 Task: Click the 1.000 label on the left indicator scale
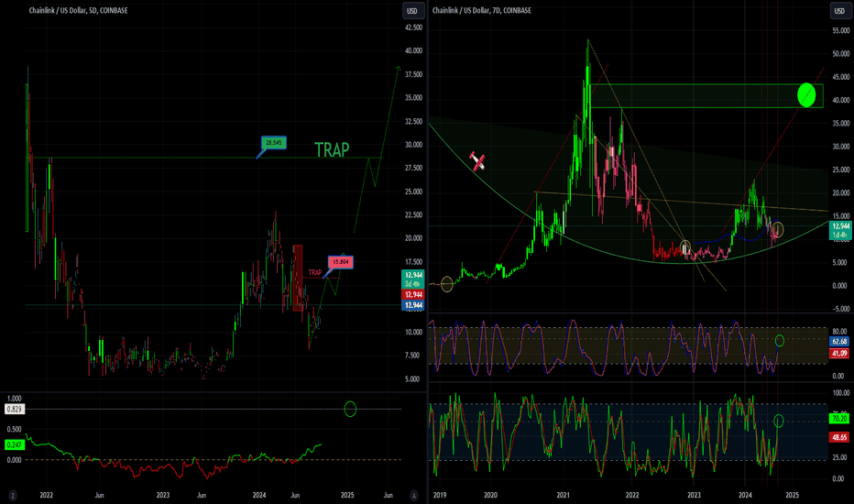click(14, 399)
